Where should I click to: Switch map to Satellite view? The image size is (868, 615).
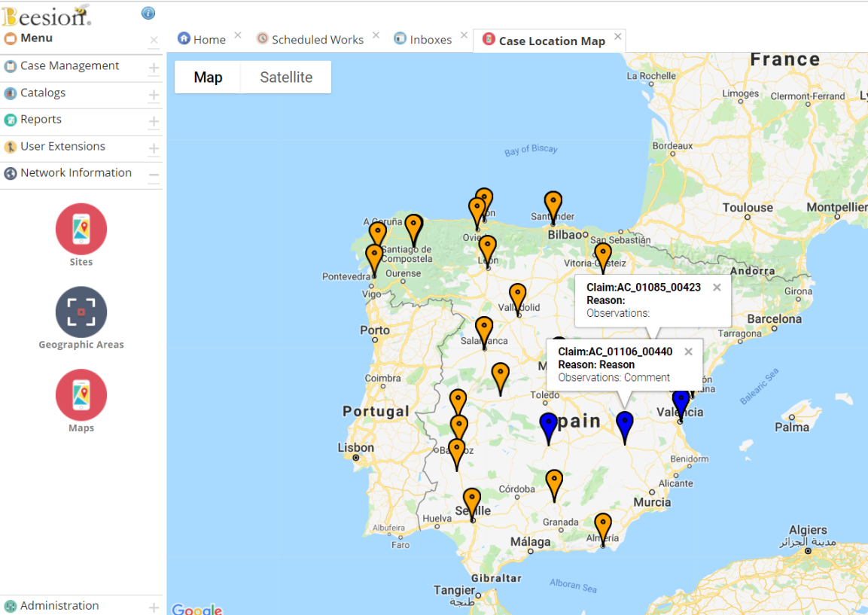coord(286,78)
